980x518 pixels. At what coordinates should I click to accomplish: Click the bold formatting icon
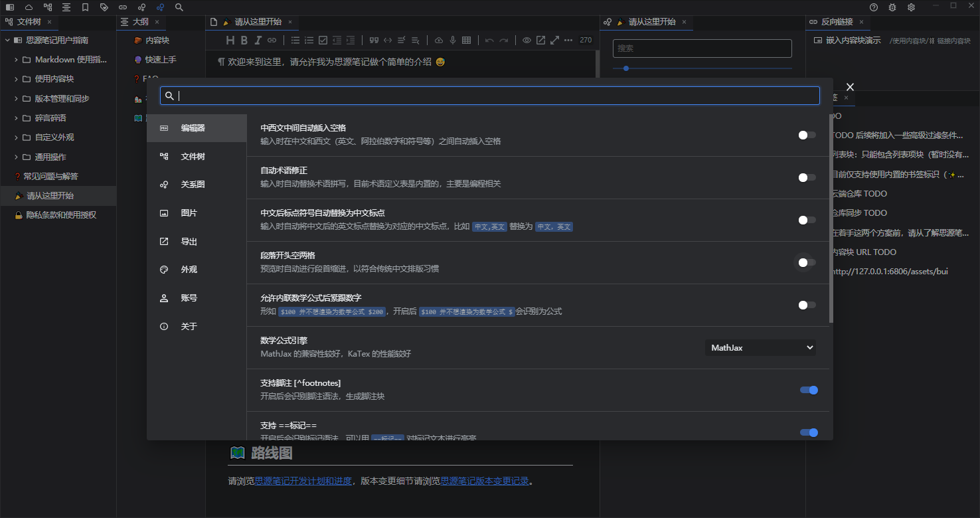244,41
